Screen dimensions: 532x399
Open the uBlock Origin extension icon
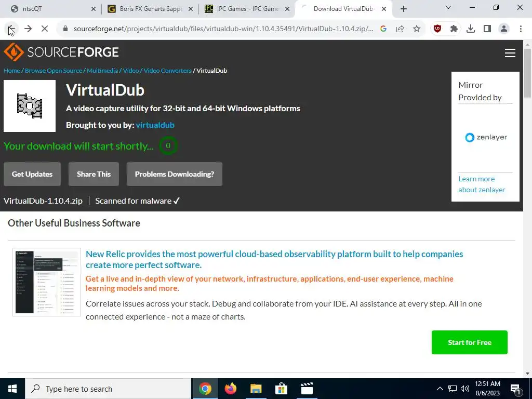click(437, 29)
